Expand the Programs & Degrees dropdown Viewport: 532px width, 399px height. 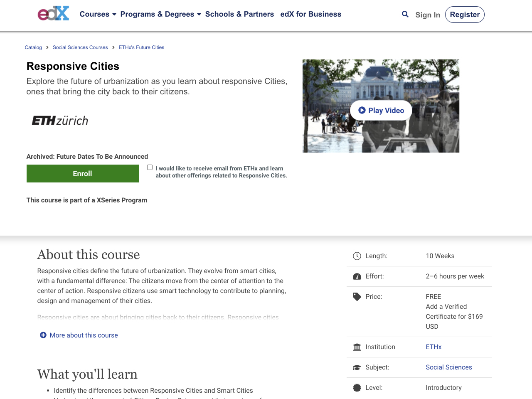[x=161, y=14]
